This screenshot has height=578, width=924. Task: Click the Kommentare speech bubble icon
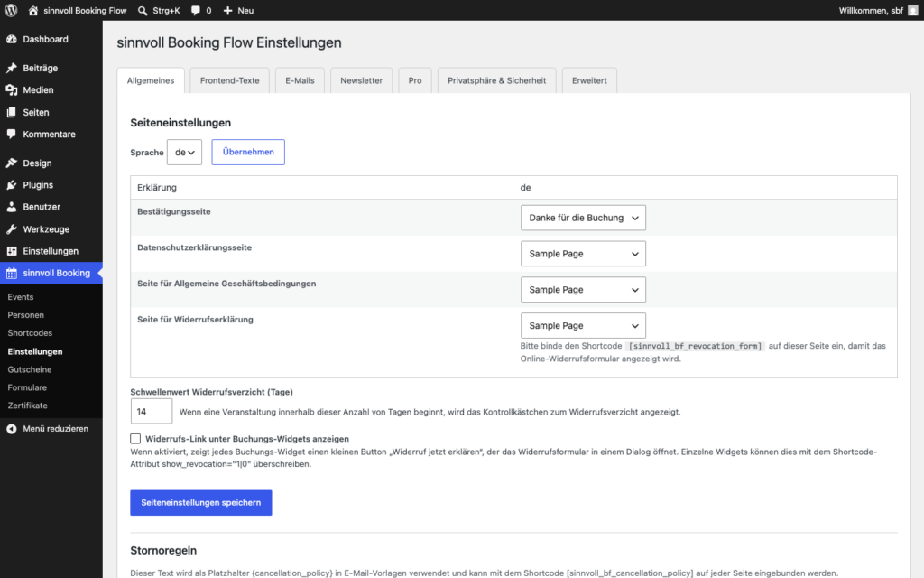(11, 134)
